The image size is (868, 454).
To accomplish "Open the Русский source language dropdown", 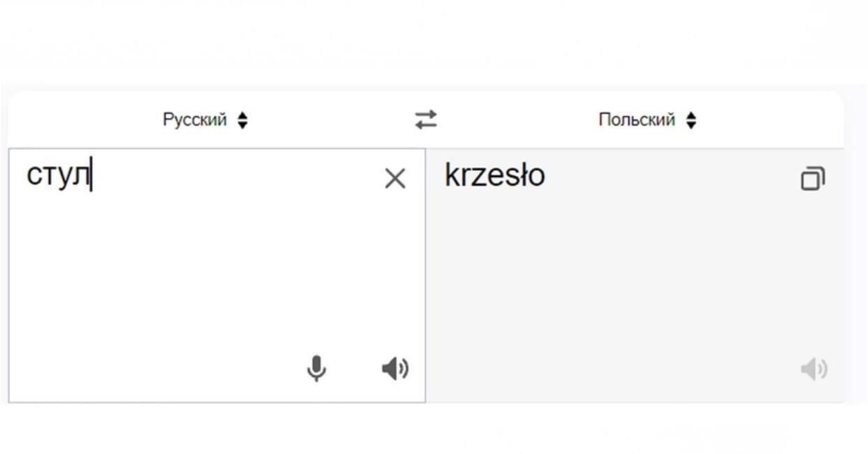I will coord(205,120).
